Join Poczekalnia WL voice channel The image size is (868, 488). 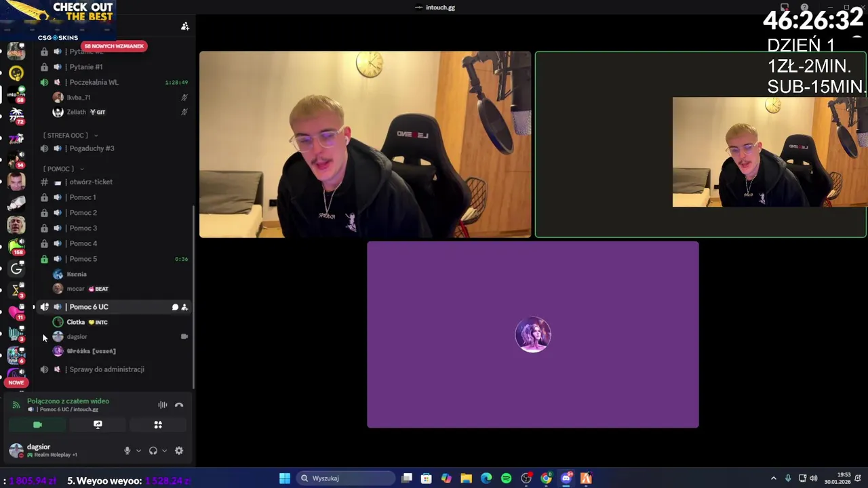point(114,82)
